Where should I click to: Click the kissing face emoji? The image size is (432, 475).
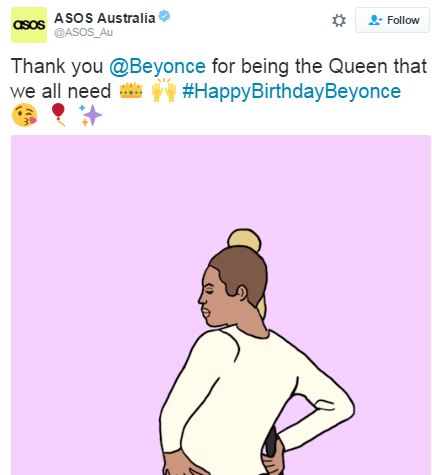24,115
